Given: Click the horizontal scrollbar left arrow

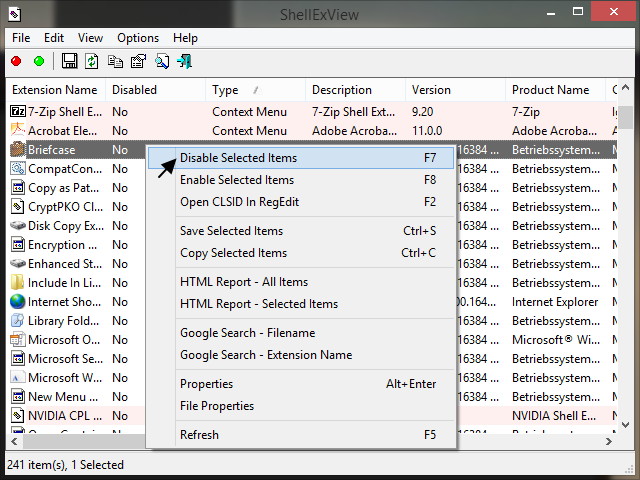Looking at the screenshot, I should tap(14, 442).
